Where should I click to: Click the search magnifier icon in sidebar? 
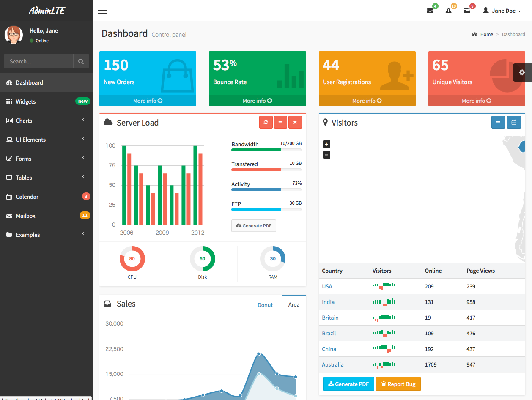point(81,61)
